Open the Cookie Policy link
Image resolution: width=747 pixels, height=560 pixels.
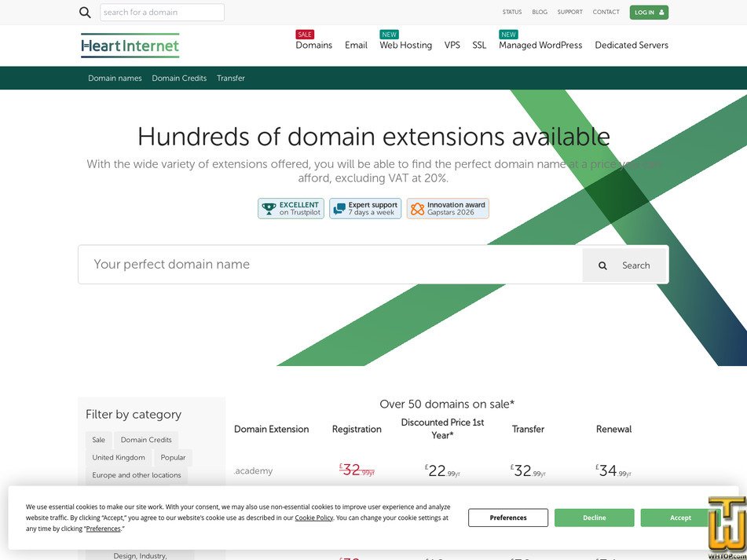[x=314, y=518]
